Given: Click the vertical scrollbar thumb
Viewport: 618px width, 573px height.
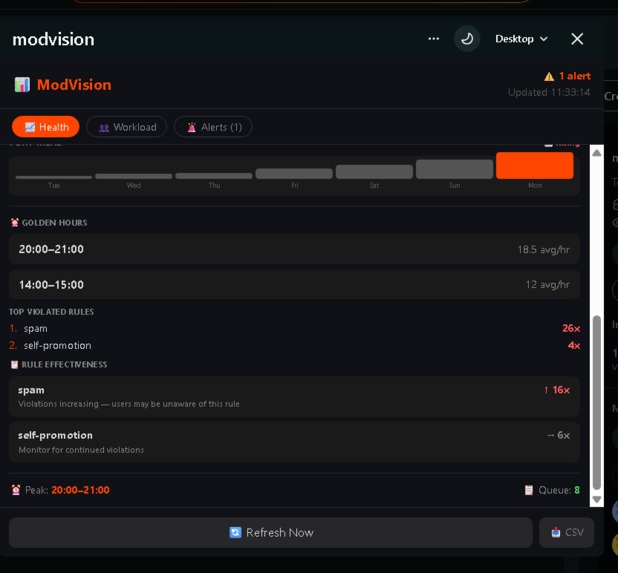Looking at the screenshot, I should [597, 402].
